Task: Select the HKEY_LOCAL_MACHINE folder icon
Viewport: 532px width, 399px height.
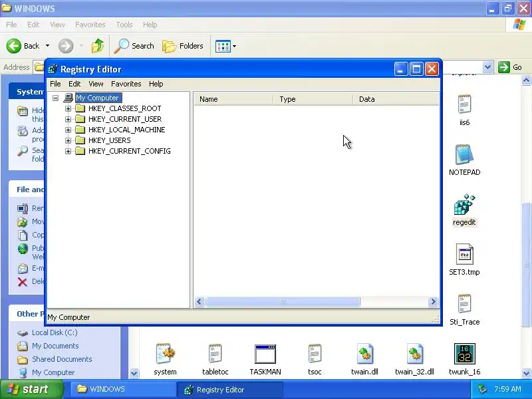Action: (80, 130)
